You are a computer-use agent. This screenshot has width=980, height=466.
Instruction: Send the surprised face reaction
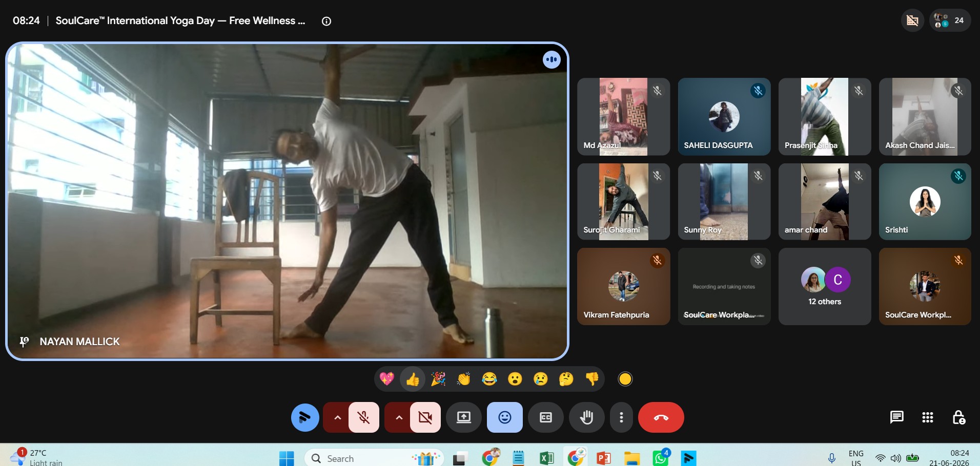pos(515,379)
